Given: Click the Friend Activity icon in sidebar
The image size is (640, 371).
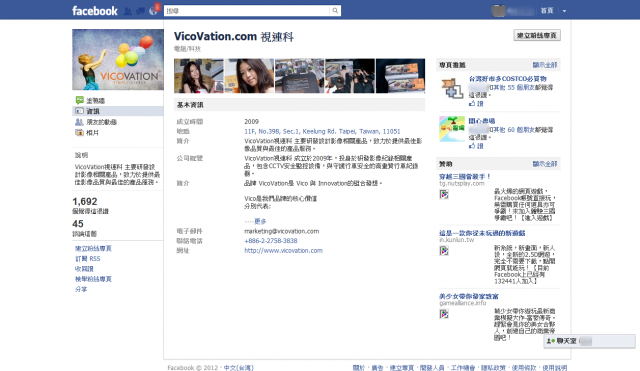Looking at the screenshot, I should (79, 122).
